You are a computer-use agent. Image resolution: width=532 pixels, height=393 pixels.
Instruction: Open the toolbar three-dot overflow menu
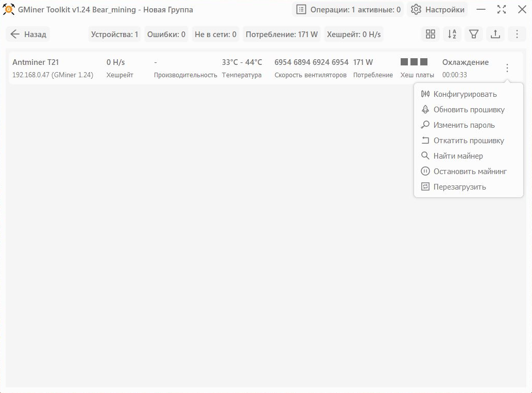click(x=517, y=35)
